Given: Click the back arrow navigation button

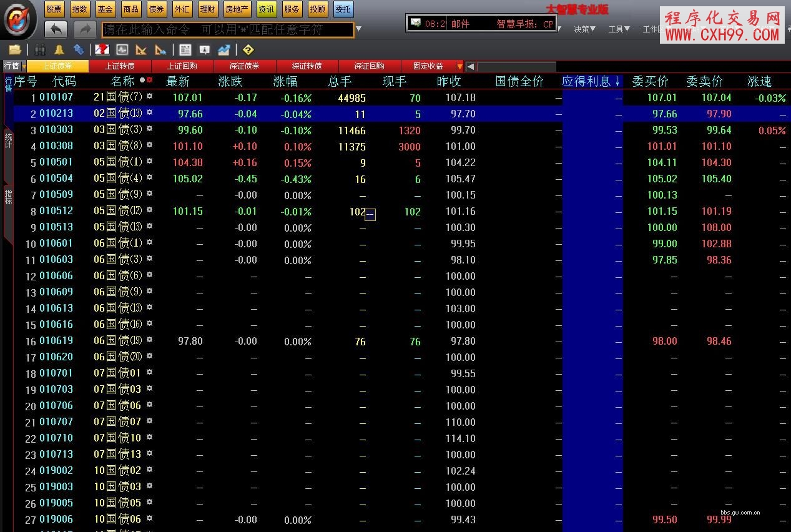Looking at the screenshot, I should 56,29.
